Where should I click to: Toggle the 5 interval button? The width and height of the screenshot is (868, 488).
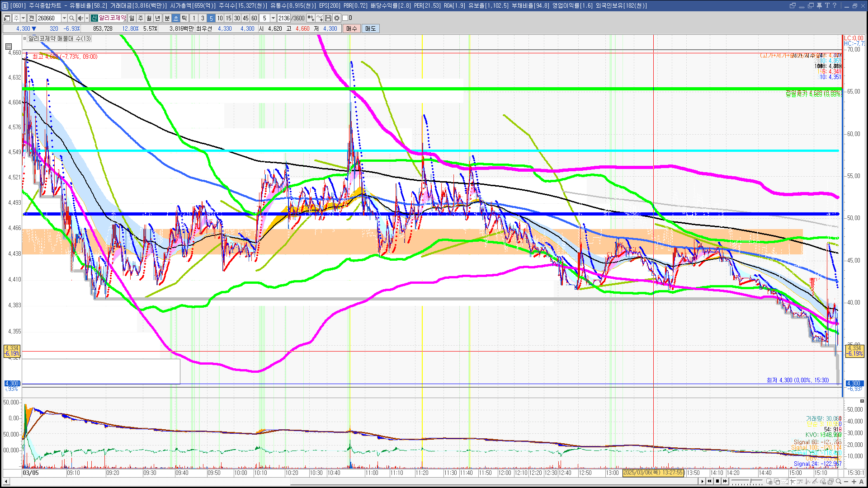click(x=211, y=18)
